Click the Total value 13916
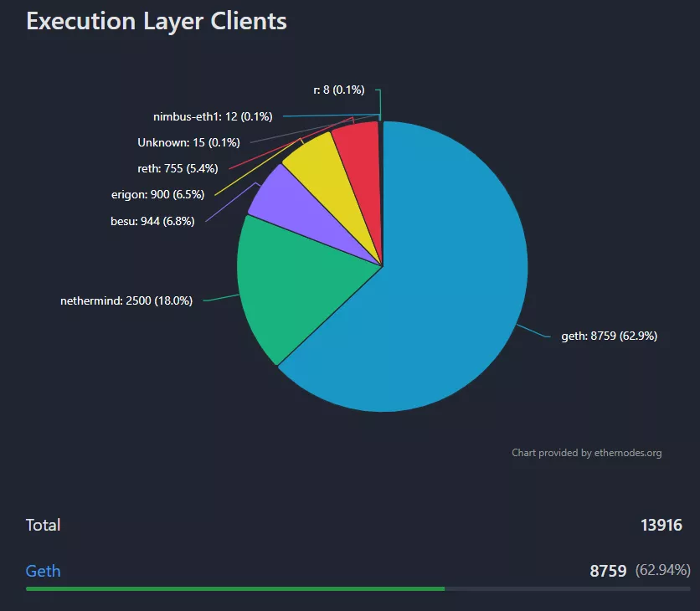The width and height of the screenshot is (700, 611). click(x=661, y=526)
